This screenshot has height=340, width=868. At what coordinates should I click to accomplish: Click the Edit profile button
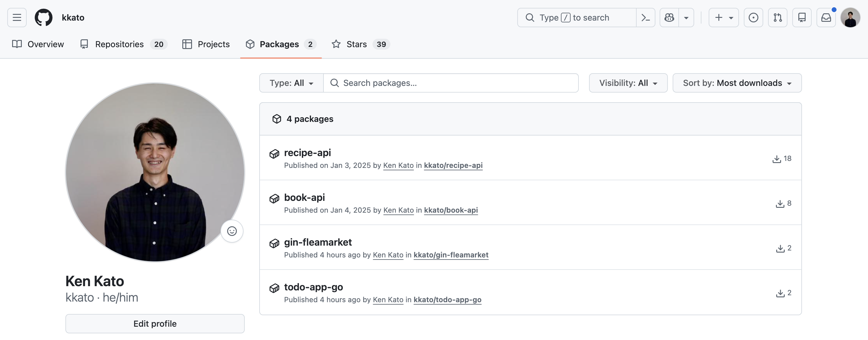155,323
